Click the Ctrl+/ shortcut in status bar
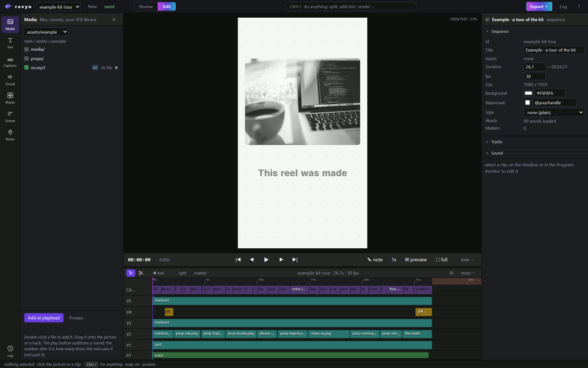588x368 pixels. point(91,364)
